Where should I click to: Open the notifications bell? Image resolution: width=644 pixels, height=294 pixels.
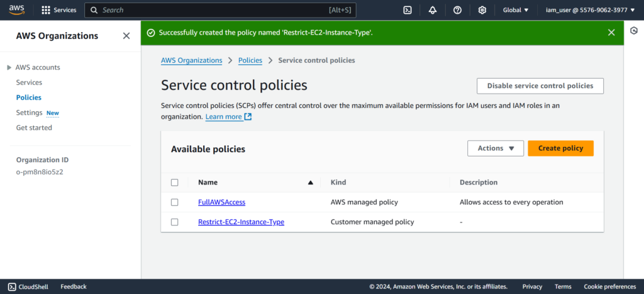[x=433, y=10]
